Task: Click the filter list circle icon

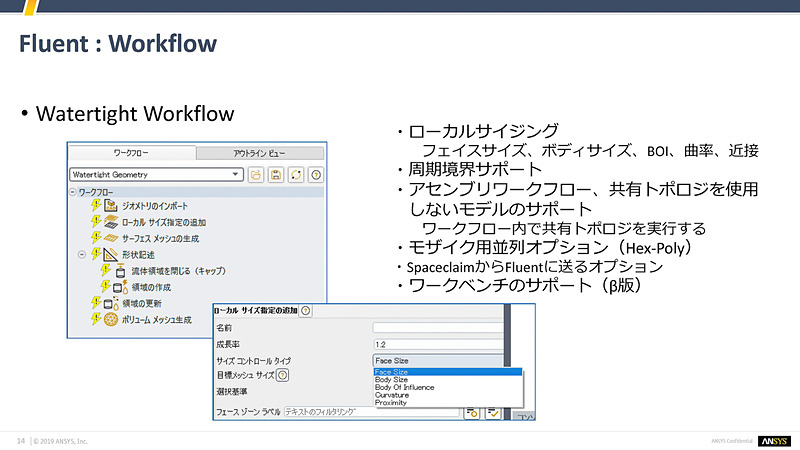Action: [471, 412]
